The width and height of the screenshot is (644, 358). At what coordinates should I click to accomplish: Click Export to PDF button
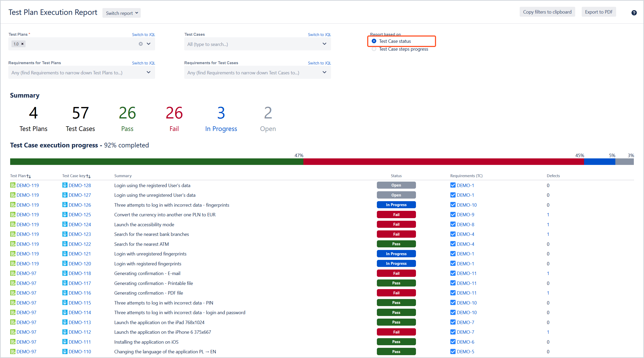pyautogui.click(x=599, y=12)
